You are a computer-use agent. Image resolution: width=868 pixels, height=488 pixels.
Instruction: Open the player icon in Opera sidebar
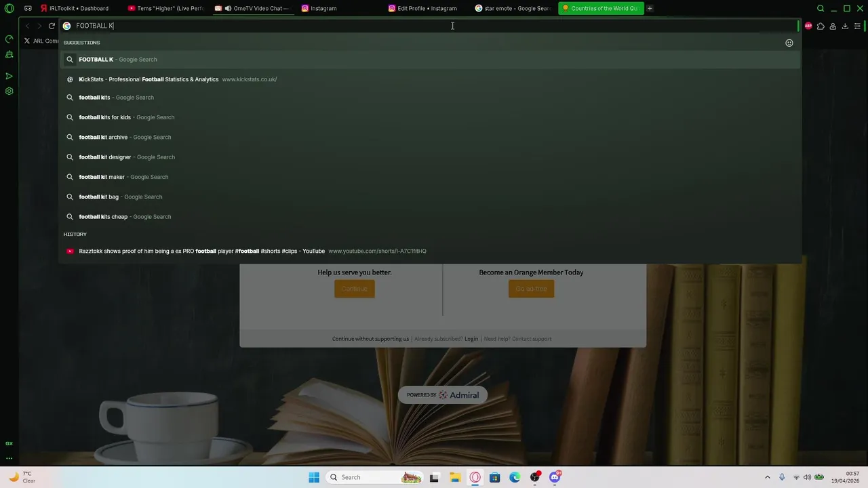(9, 76)
